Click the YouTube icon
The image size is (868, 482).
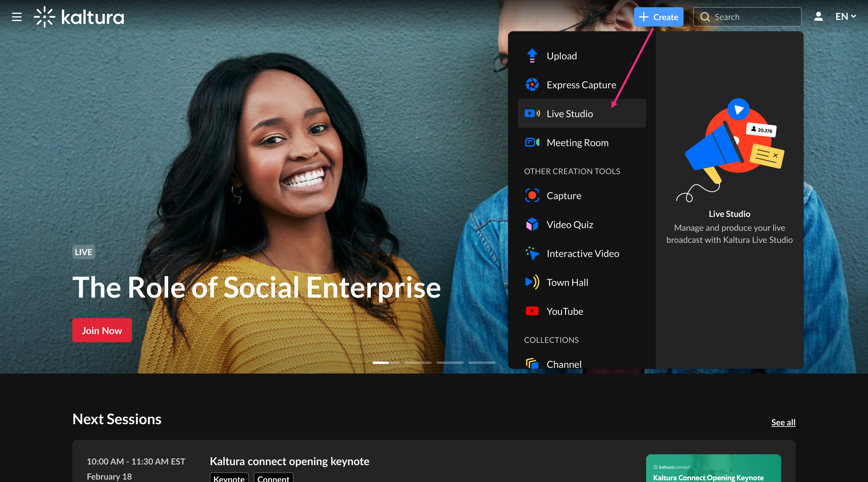click(532, 311)
